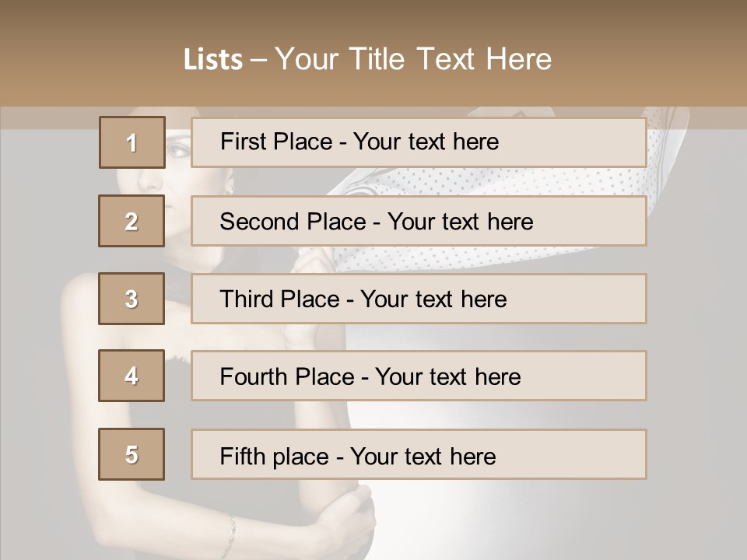Image resolution: width=747 pixels, height=560 pixels.
Task: Select the number 3 box
Action: coord(132,299)
